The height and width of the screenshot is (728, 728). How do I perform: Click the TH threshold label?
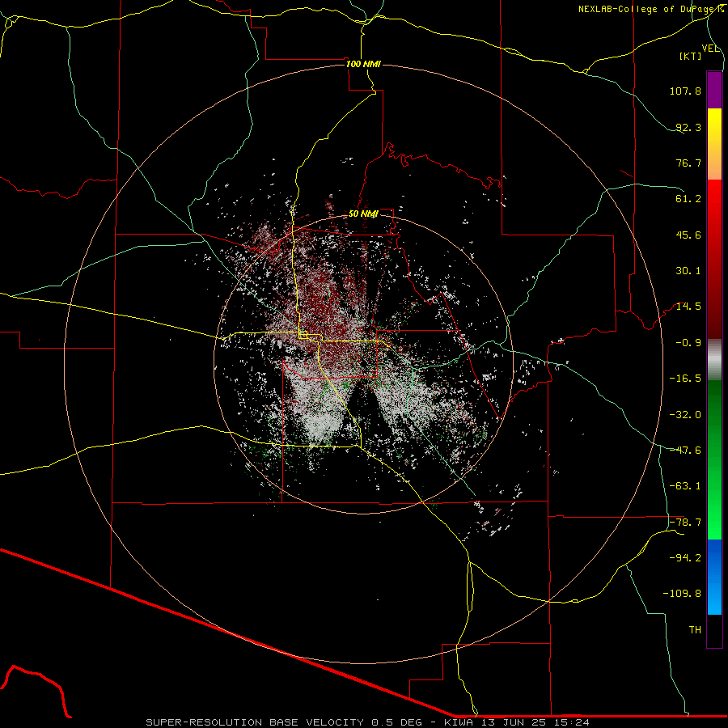[695, 630]
